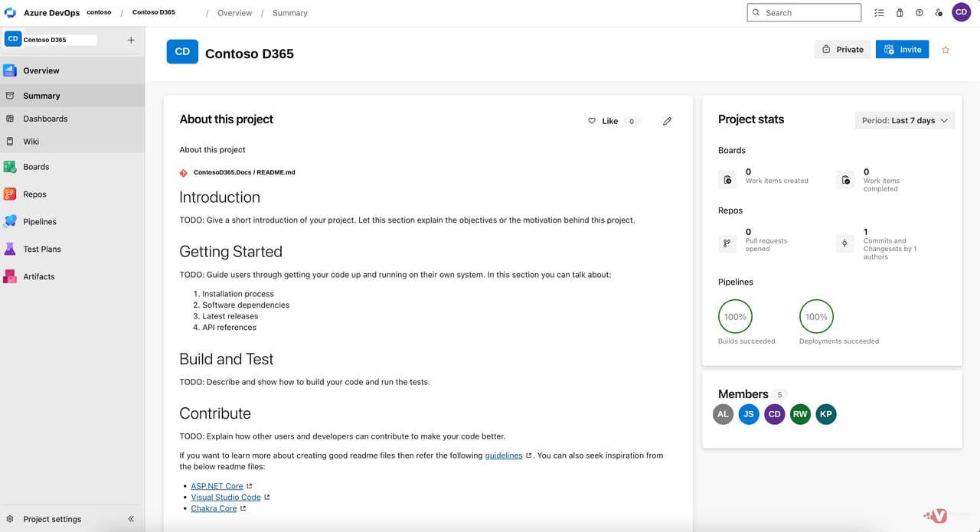Open the Visual Studio Code link
Screen dimensions: 980x532
(x=226, y=498)
